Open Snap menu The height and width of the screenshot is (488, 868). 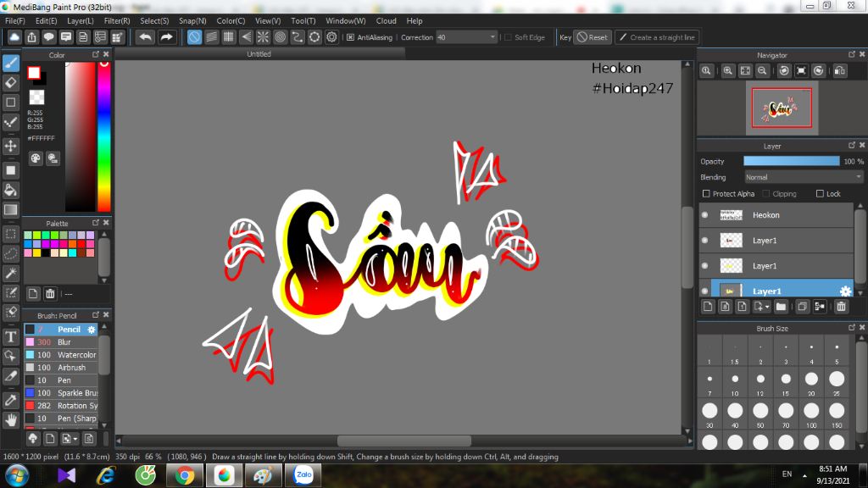pyautogui.click(x=192, y=20)
